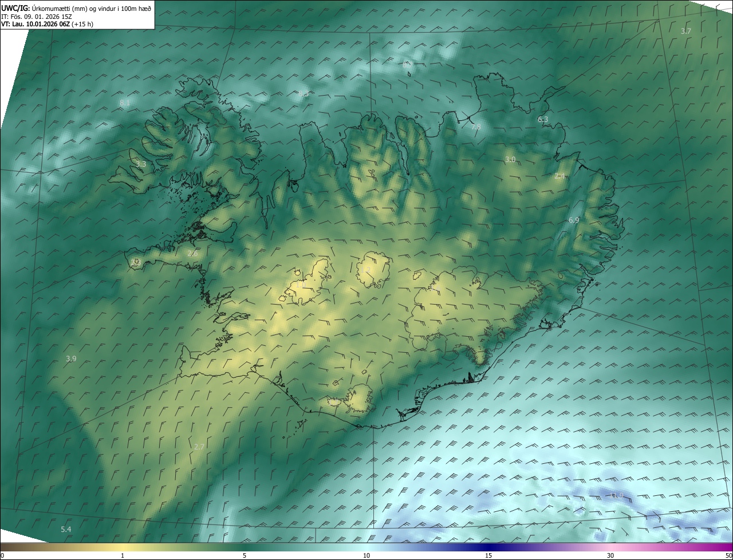Click the colour scale tick label '30'
733x560 pixels.
click(610, 555)
